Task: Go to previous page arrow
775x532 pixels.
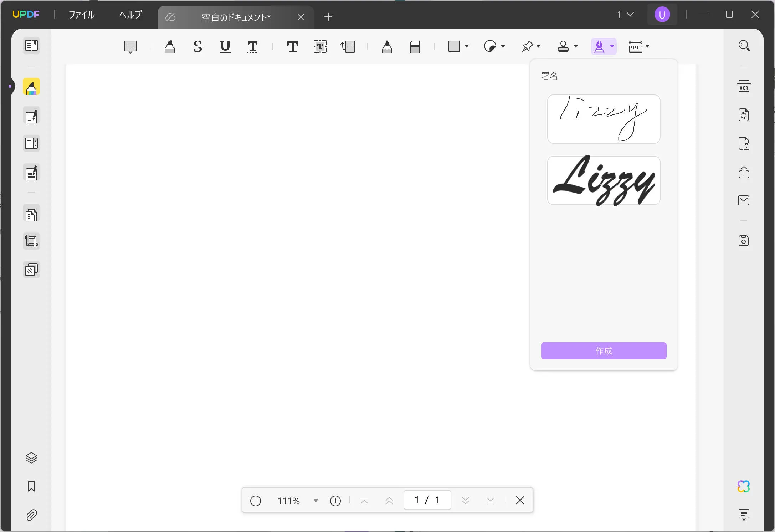Action: (389, 501)
